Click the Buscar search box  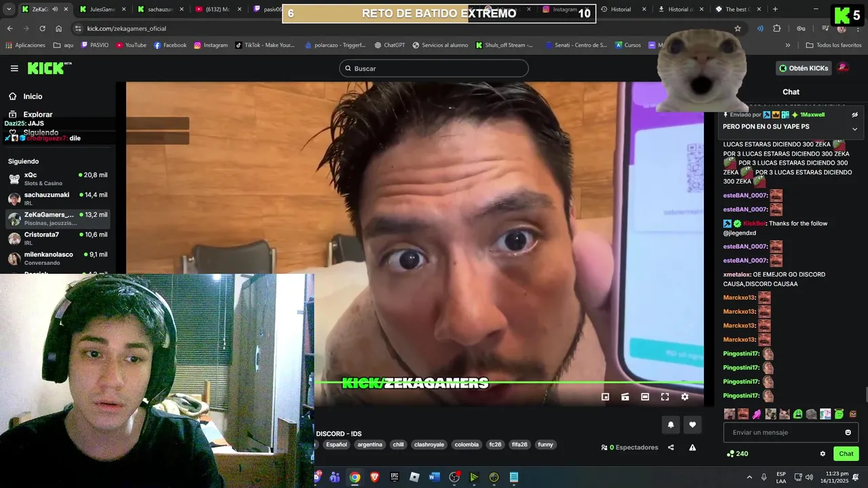434,68
